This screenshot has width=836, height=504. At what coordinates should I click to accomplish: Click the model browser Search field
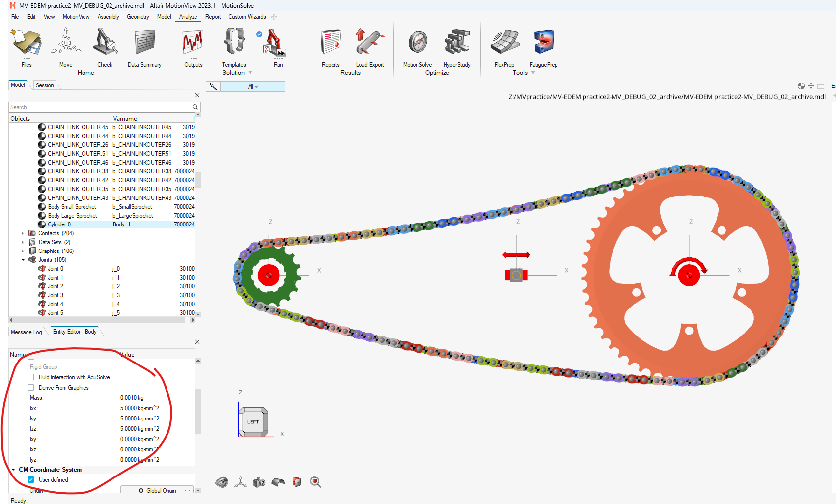(x=100, y=107)
